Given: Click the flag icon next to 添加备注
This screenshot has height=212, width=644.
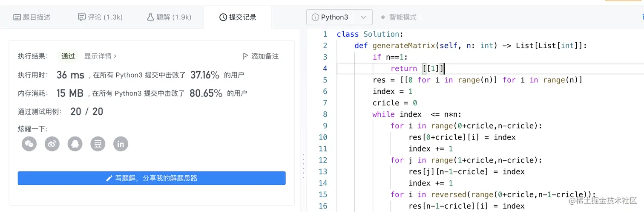Looking at the screenshot, I should pyautogui.click(x=245, y=56).
